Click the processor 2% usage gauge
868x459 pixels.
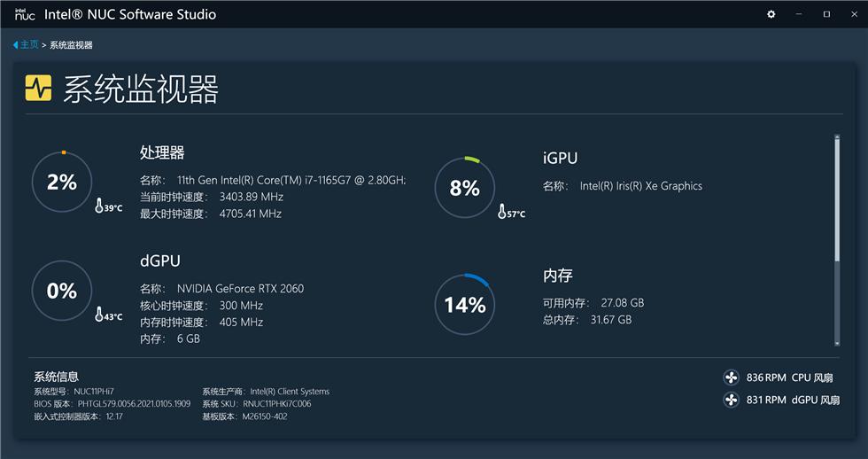point(62,183)
